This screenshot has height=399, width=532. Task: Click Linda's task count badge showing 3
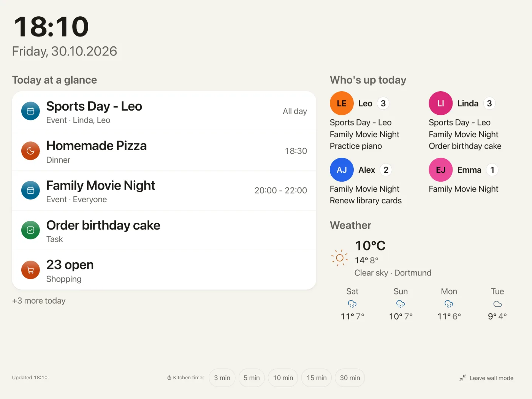[x=489, y=103]
